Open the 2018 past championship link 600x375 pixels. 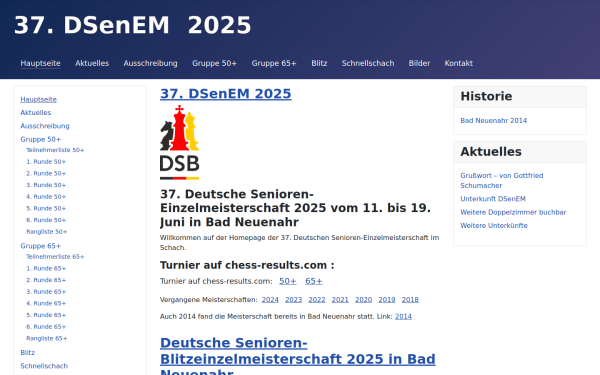coord(410,300)
